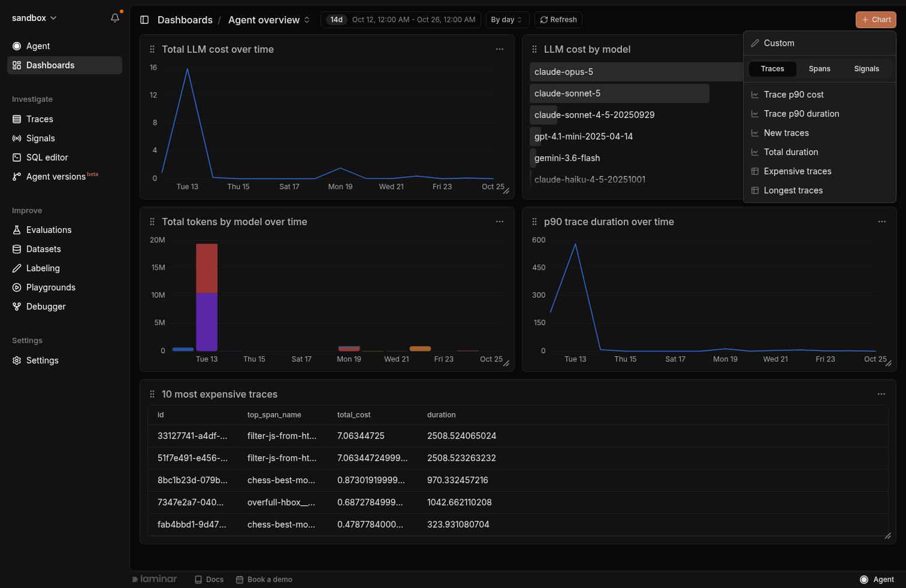Switch to the Spans tab
The height and width of the screenshot is (588, 906).
click(x=820, y=69)
